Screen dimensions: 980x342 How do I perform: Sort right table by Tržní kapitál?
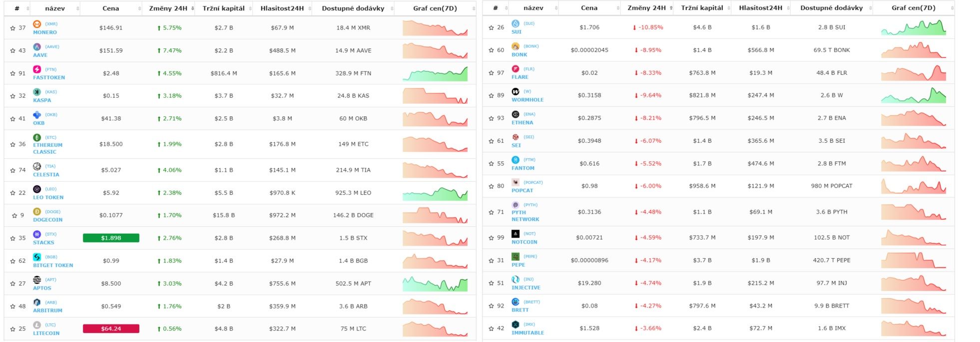(x=702, y=8)
